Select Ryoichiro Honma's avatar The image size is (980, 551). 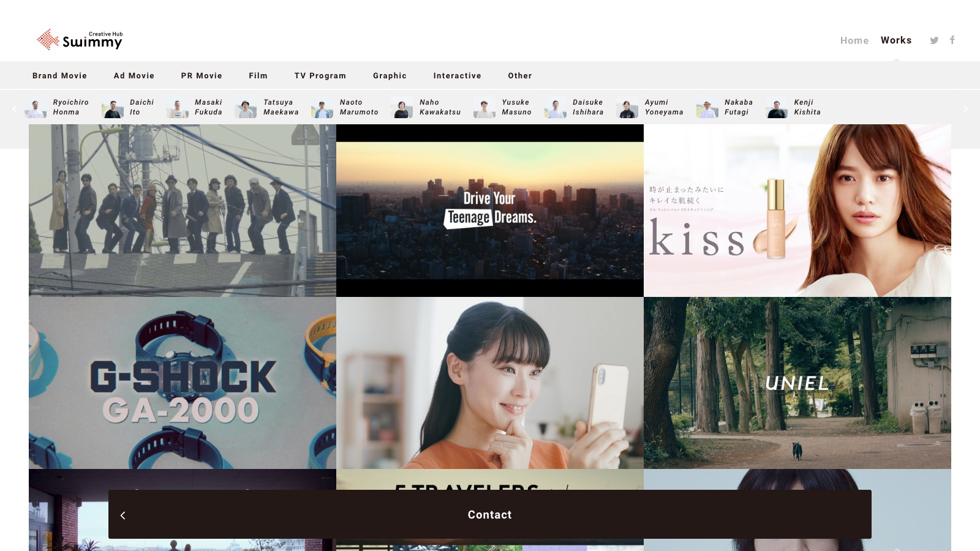36,108
